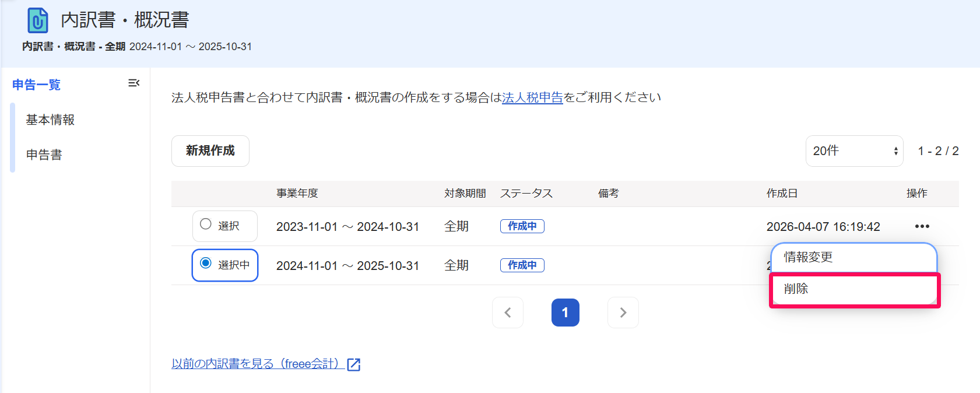Click the 新規作成 button
Screen dimensions: 980x393
pyautogui.click(x=210, y=151)
